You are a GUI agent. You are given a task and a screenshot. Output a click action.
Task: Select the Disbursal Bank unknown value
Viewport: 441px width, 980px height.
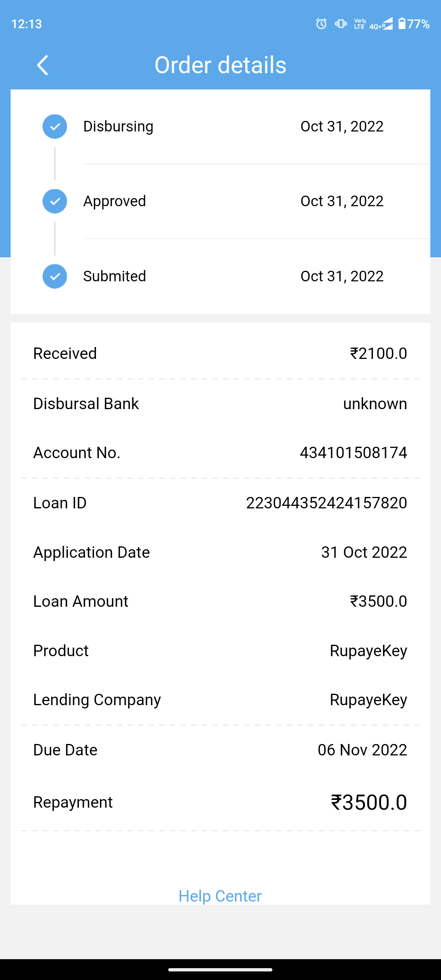click(x=375, y=404)
